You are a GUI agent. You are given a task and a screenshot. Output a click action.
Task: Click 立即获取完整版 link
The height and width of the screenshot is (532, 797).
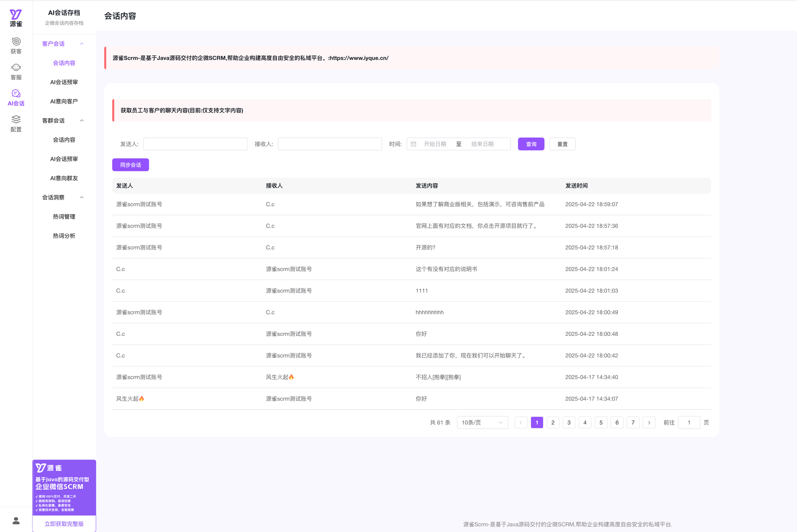[64, 524]
